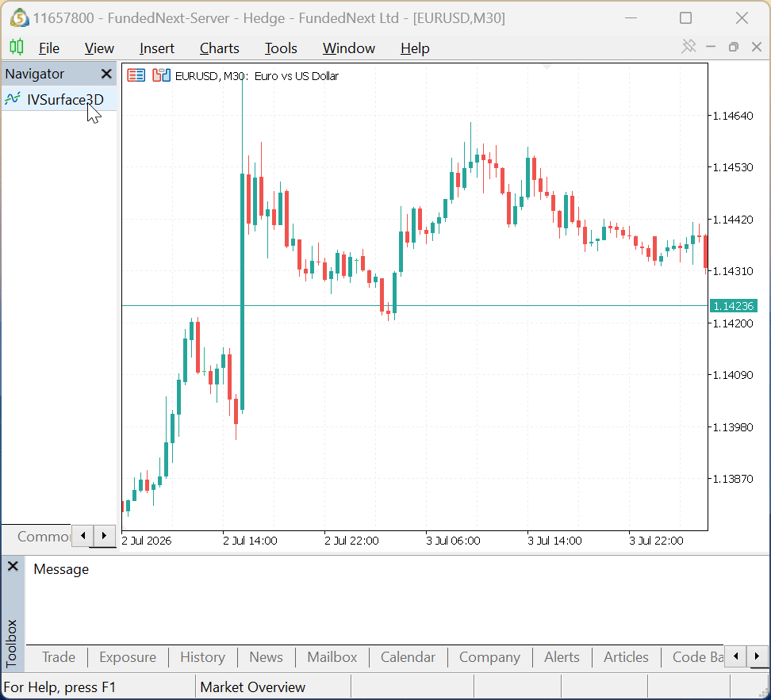Click the 1.14236 current price label
Screen dimensions: 771x700
(733, 306)
